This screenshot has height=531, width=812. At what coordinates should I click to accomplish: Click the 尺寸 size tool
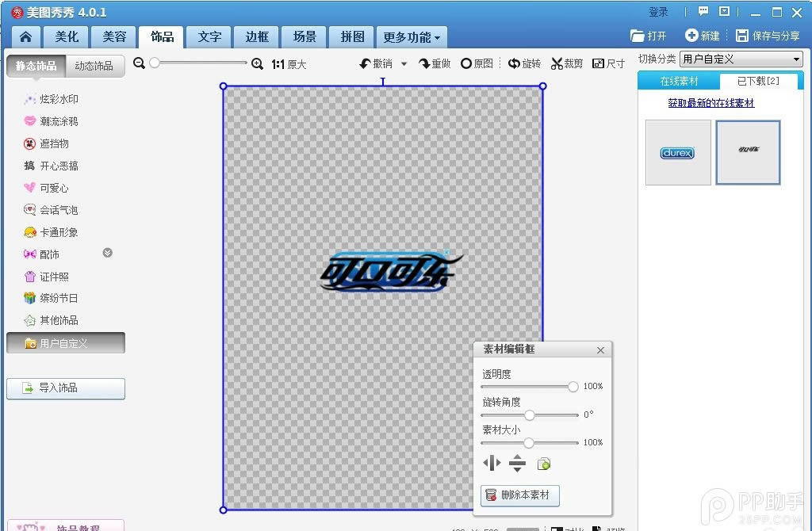[608, 63]
